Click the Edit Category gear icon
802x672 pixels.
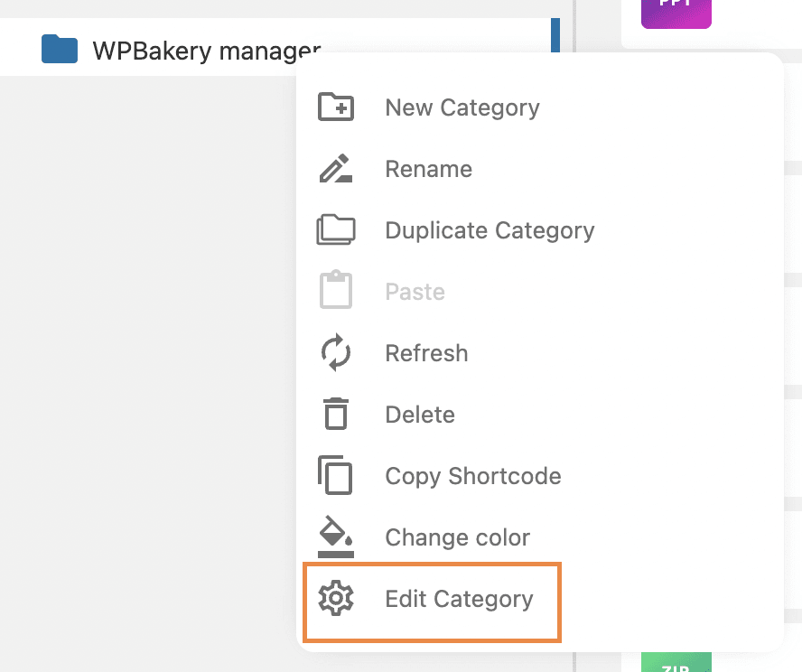tap(336, 599)
